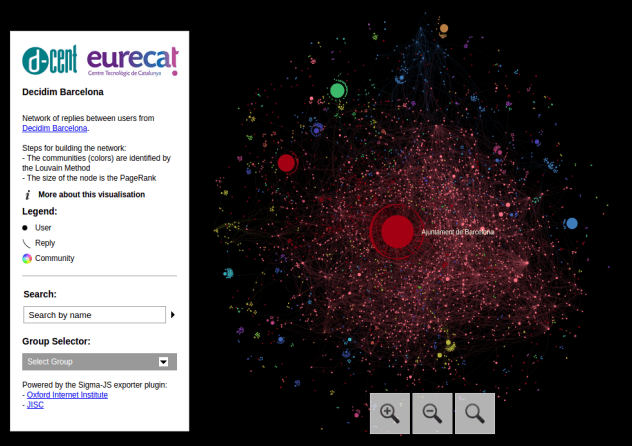Select the large green community node
The image size is (632, 446).
[x=337, y=91]
